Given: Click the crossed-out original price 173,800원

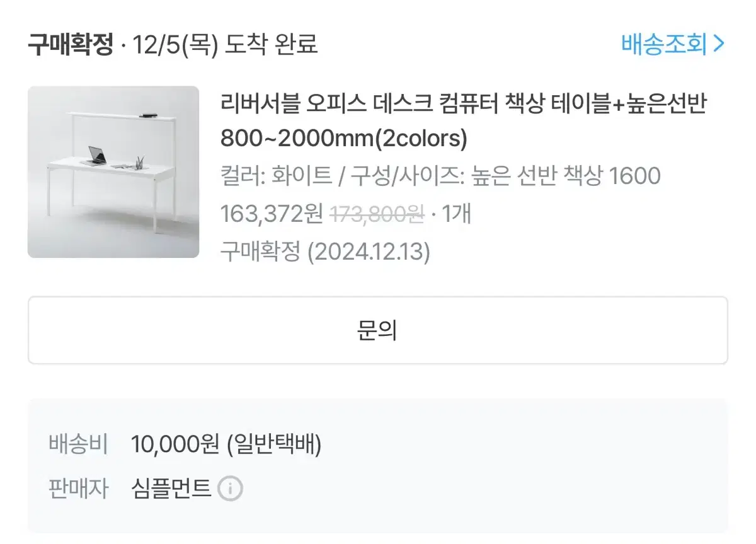Looking at the screenshot, I should 377,214.
